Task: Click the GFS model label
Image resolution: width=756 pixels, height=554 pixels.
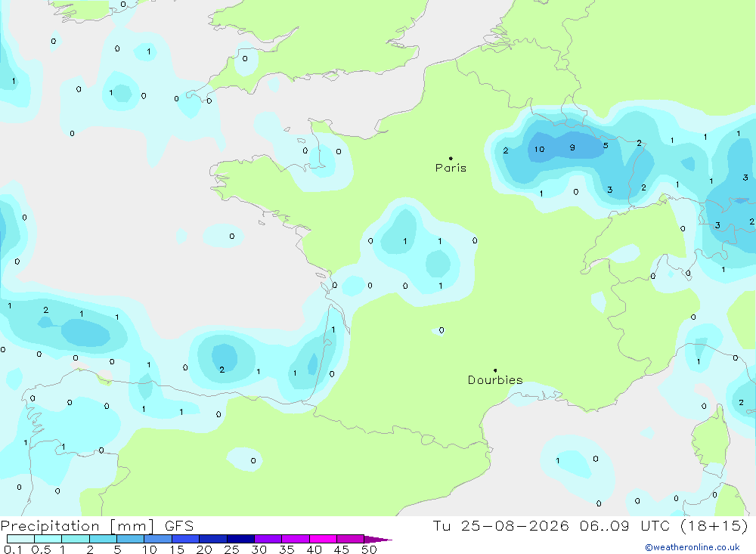Action: [x=179, y=526]
